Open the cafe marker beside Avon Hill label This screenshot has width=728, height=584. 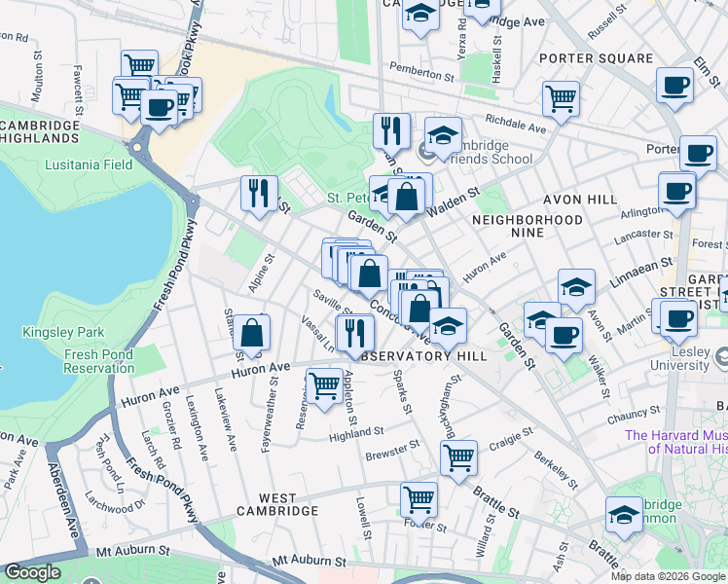[676, 193]
